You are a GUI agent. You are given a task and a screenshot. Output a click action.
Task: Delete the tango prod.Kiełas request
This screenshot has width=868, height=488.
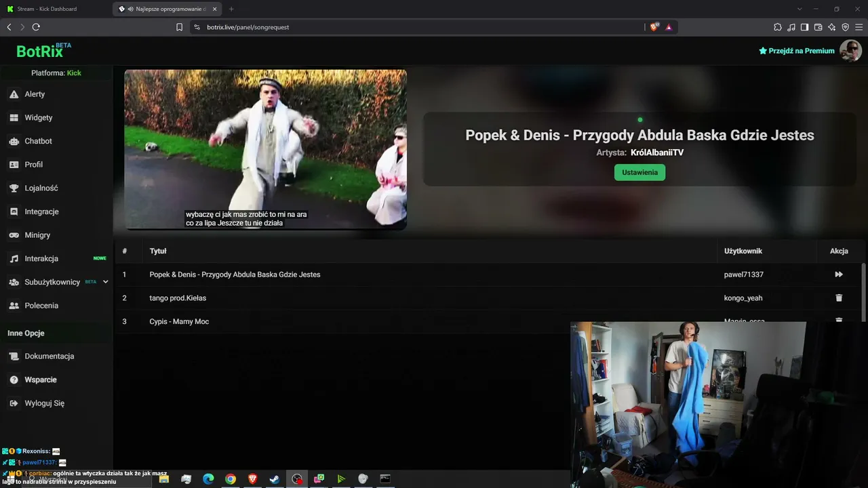tap(839, 298)
